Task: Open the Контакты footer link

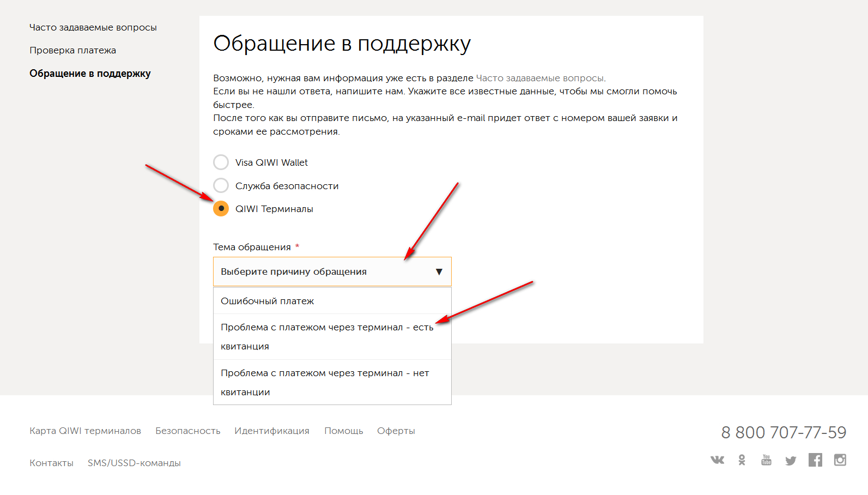Action: click(51, 463)
